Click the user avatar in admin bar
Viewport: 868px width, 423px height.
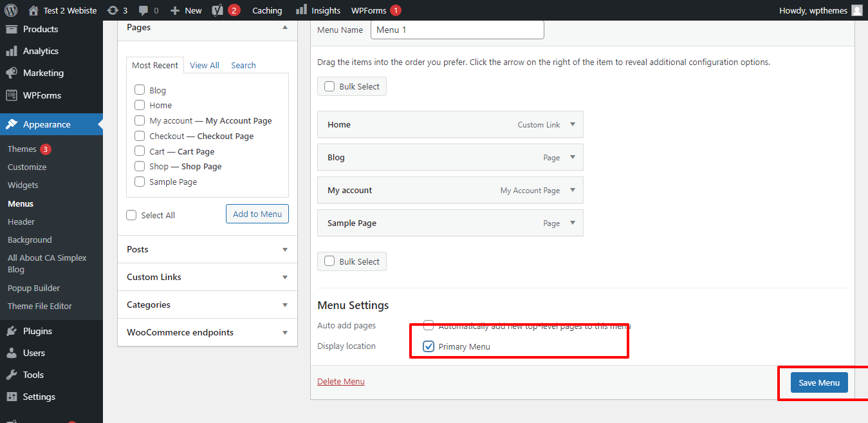(856, 10)
